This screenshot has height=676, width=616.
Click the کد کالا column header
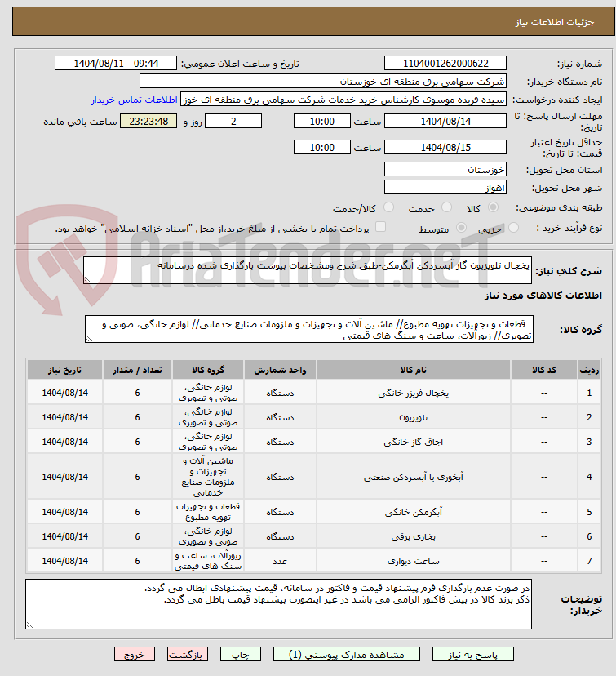(x=544, y=371)
